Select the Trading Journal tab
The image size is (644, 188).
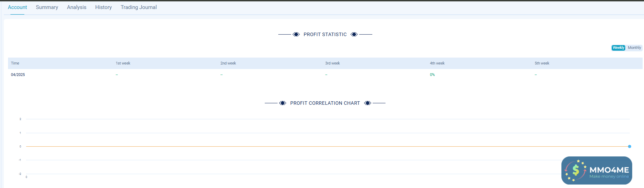139,7
